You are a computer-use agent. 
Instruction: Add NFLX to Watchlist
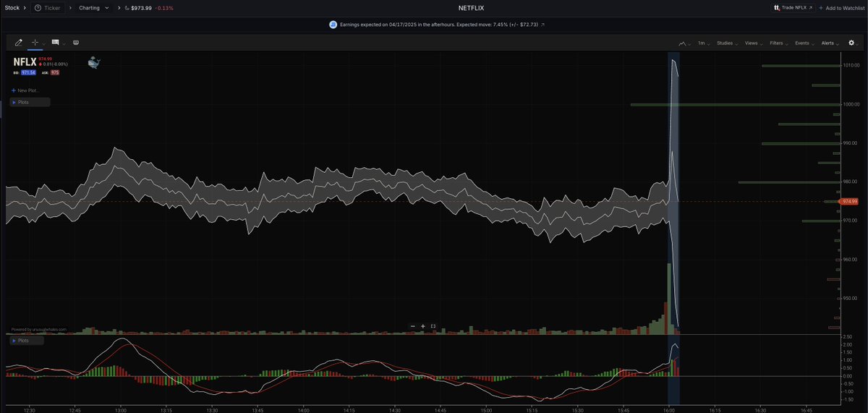[x=842, y=7]
